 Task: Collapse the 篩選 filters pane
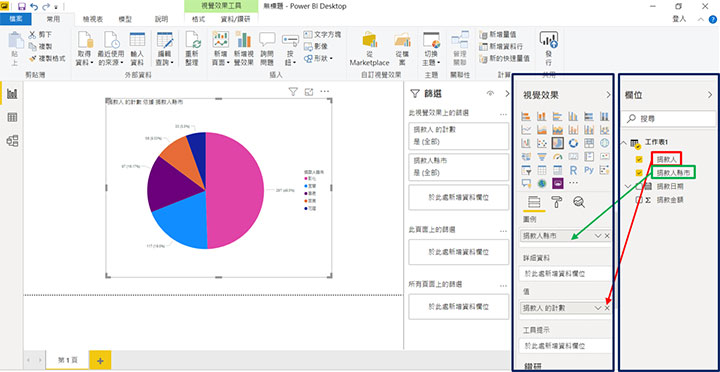coord(507,94)
